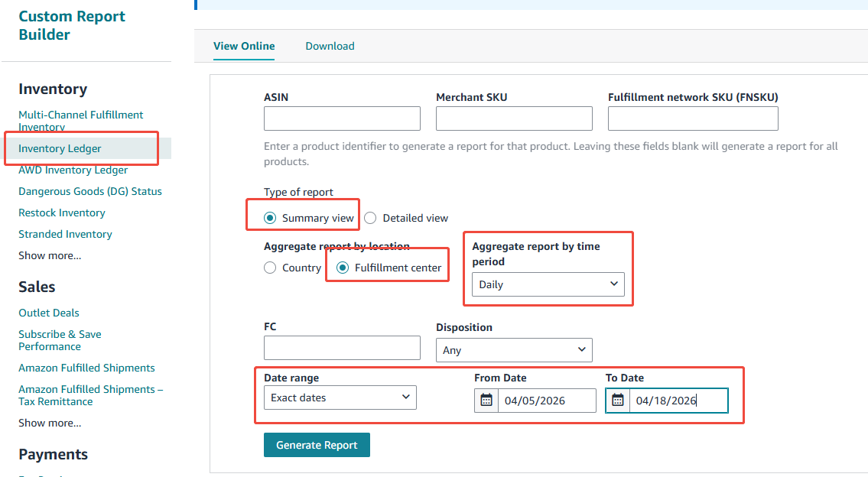Open the Exact dates range dropdown
The image size is (868, 477).
coord(340,397)
